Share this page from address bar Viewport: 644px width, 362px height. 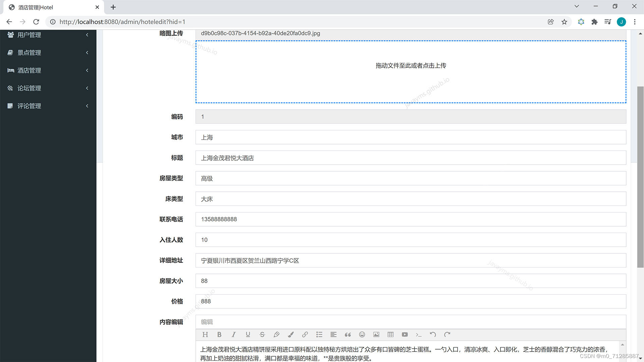551,22
